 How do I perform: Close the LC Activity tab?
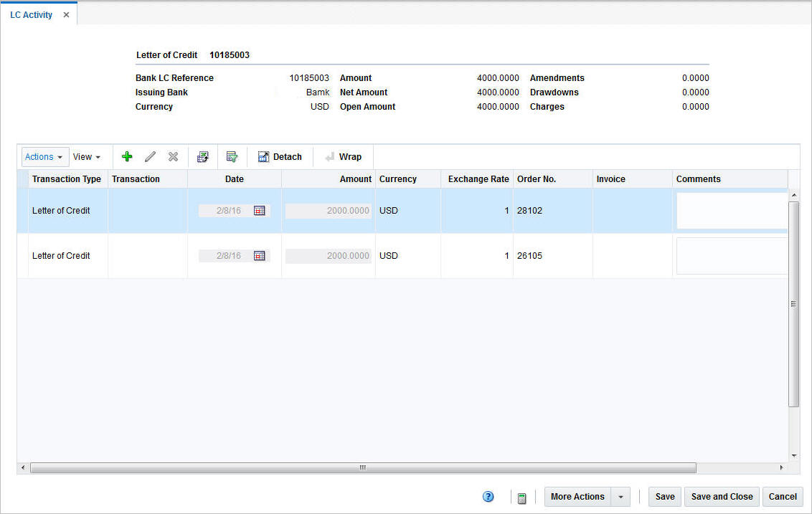coord(66,14)
